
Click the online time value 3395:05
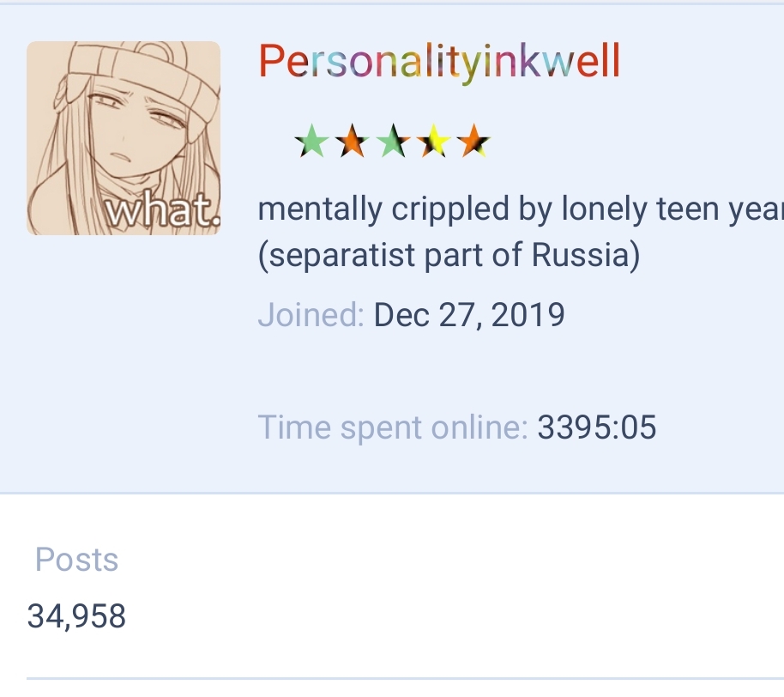pyautogui.click(x=596, y=427)
